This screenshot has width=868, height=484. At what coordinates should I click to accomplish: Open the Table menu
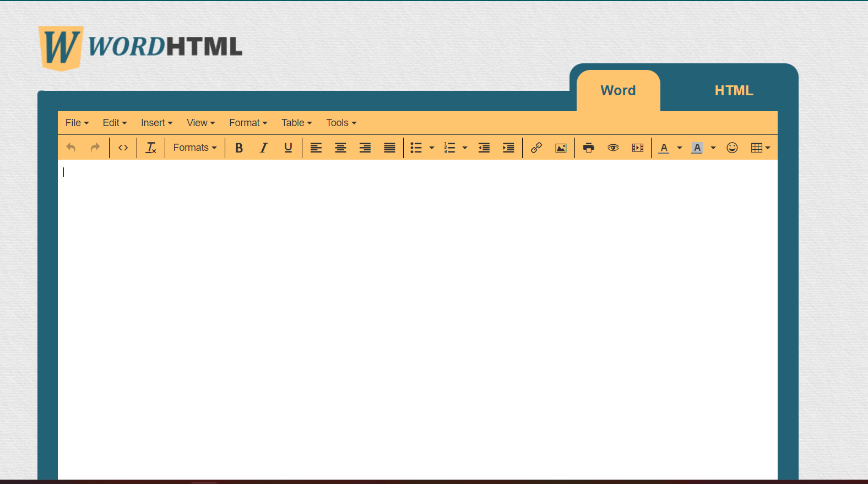(x=296, y=123)
